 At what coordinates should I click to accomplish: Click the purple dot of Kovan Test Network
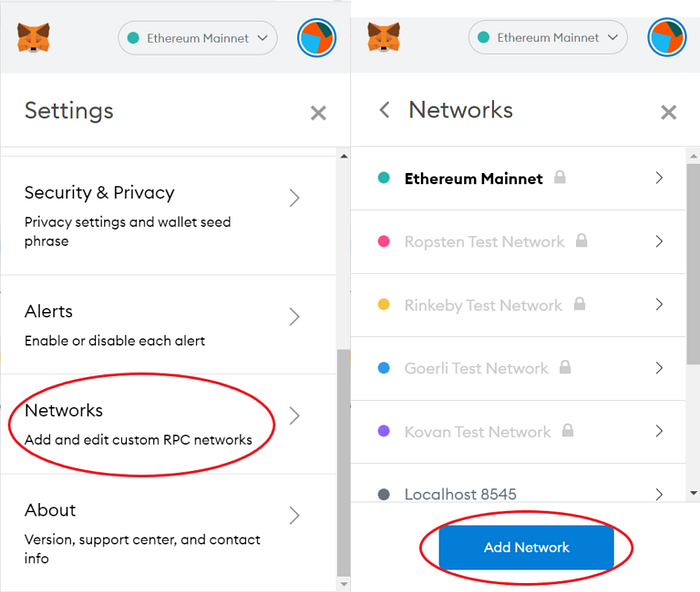click(x=383, y=431)
